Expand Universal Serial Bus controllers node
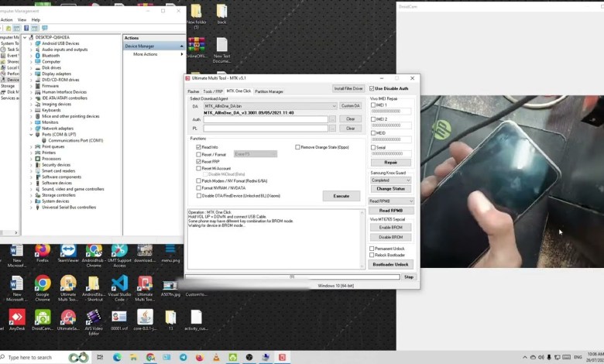 [31, 208]
